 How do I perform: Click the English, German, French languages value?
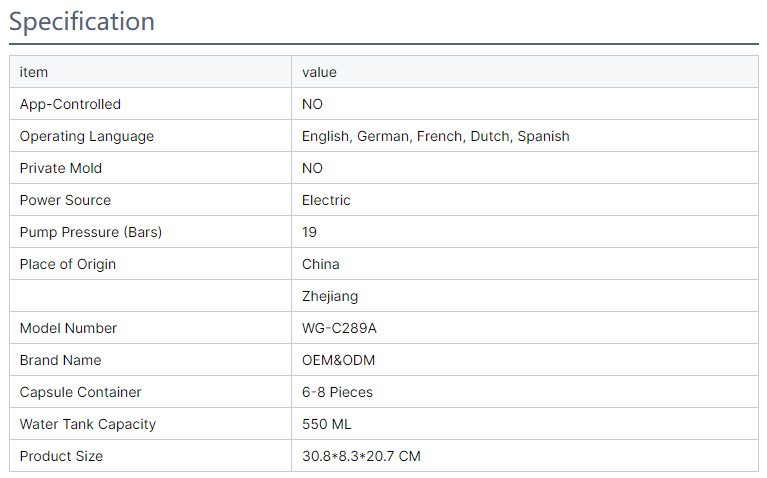click(435, 136)
